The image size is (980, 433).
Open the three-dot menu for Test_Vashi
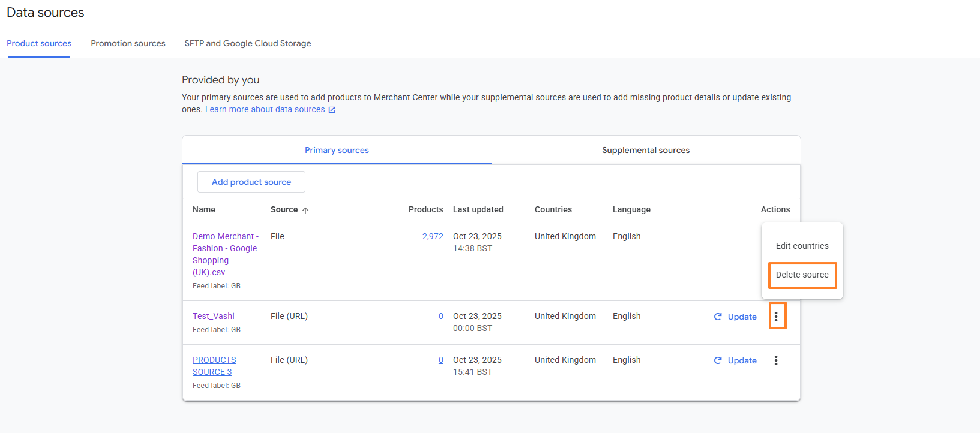pyautogui.click(x=776, y=317)
